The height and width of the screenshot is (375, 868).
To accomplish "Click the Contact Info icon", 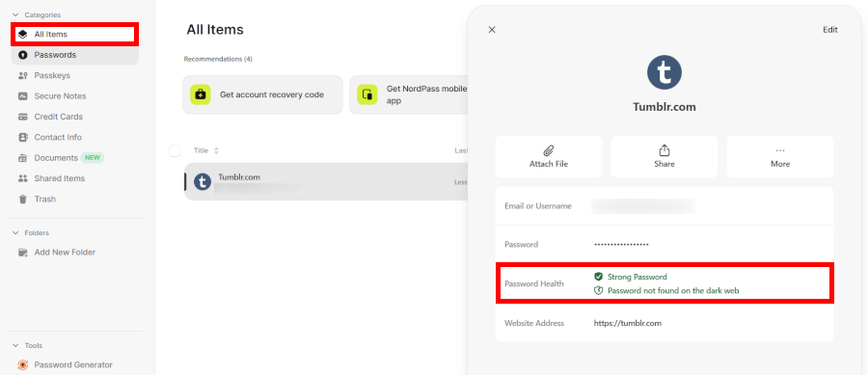I will [x=23, y=137].
